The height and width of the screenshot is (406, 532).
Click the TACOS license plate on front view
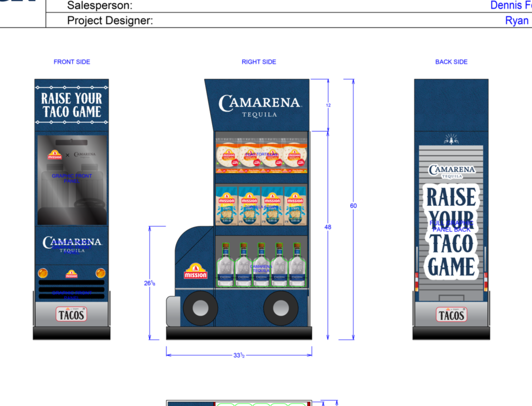click(71, 314)
